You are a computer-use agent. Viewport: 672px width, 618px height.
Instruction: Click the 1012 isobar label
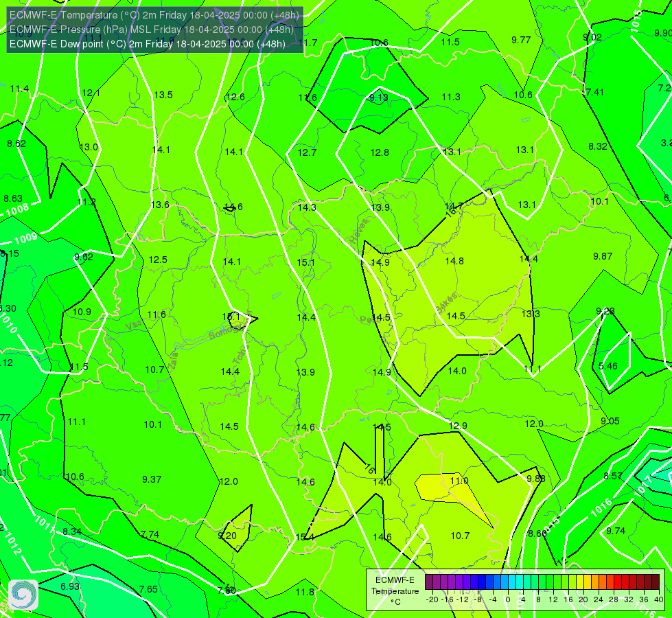point(12,544)
